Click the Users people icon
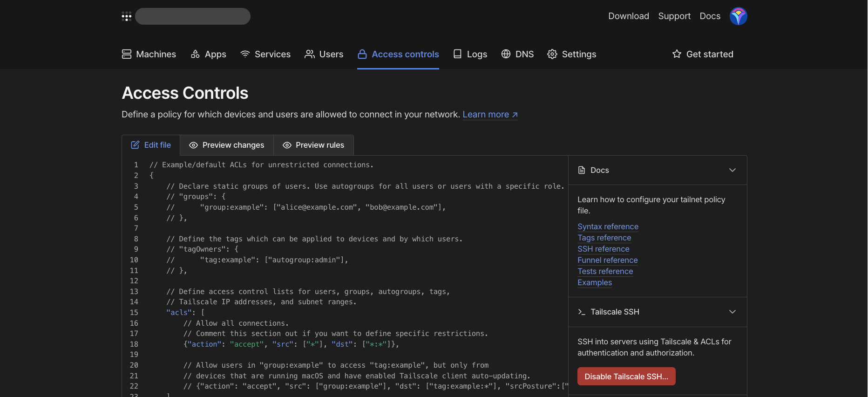The height and width of the screenshot is (397, 868). tap(310, 55)
